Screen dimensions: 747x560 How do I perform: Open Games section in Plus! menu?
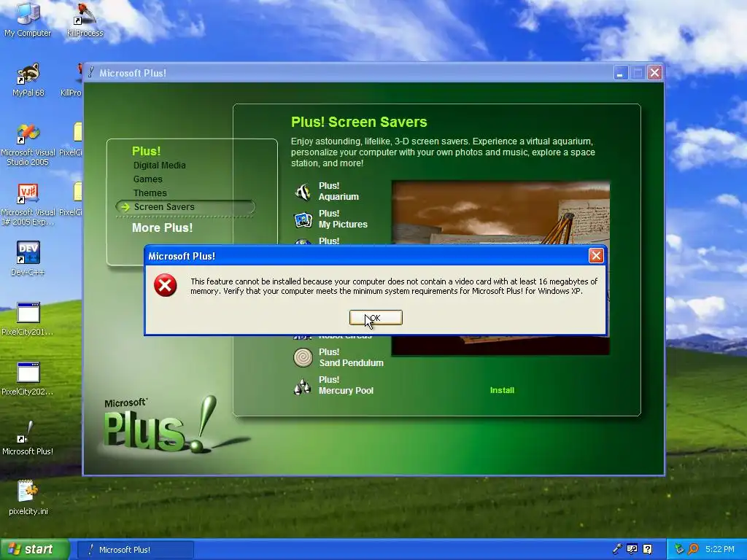click(147, 179)
